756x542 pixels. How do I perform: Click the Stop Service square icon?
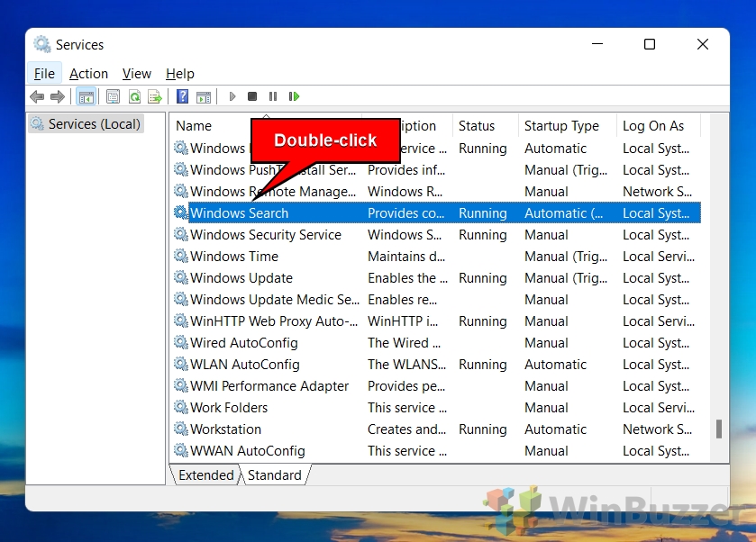252,96
